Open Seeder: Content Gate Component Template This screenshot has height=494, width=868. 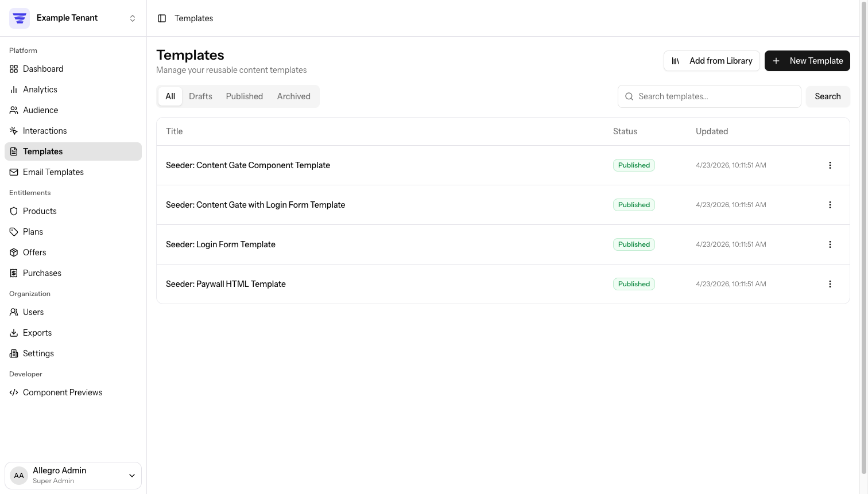pyautogui.click(x=248, y=165)
